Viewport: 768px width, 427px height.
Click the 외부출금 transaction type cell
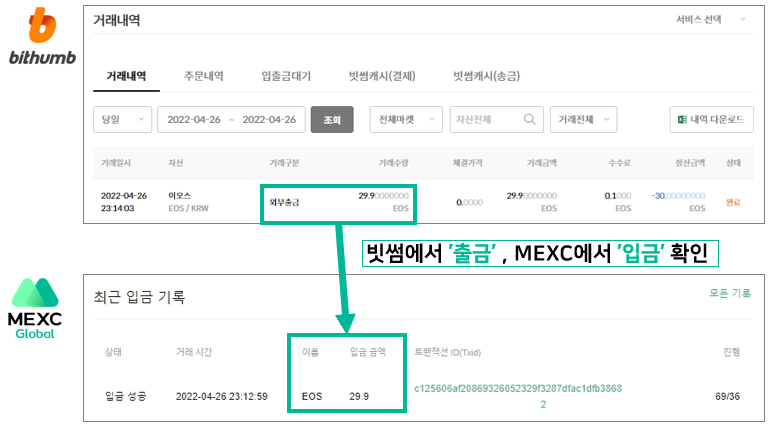(284, 202)
